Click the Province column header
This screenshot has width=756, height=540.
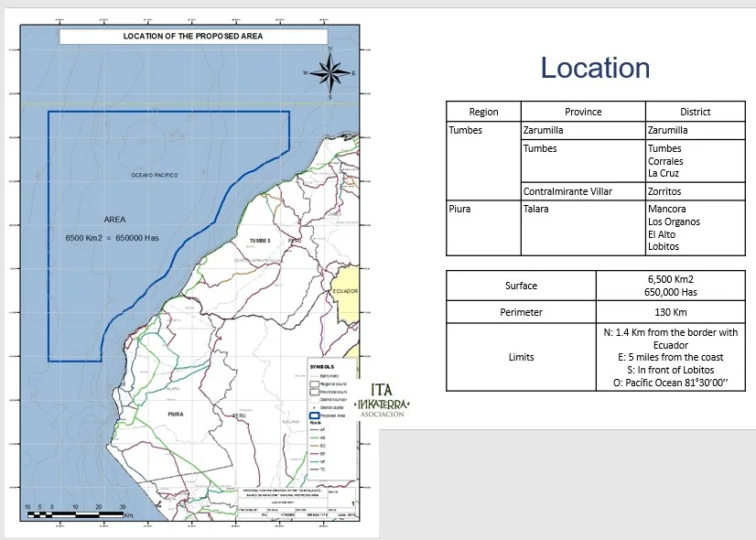tap(583, 112)
